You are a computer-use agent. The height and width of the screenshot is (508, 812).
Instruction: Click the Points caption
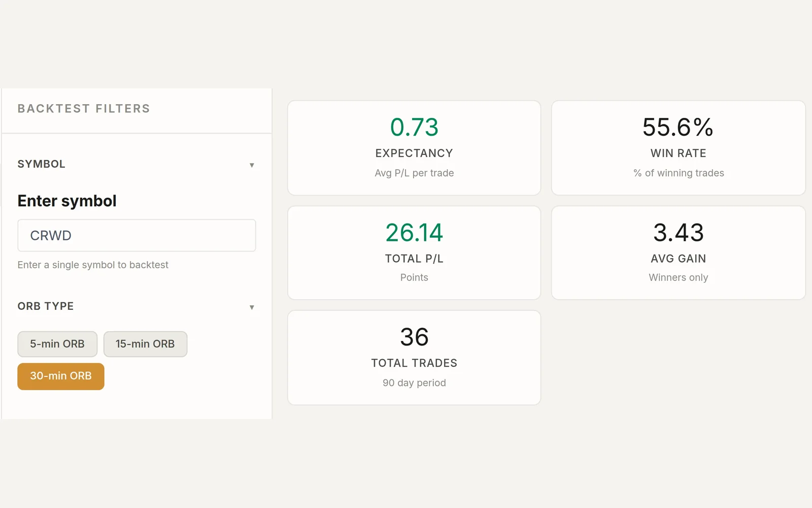(x=414, y=277)
